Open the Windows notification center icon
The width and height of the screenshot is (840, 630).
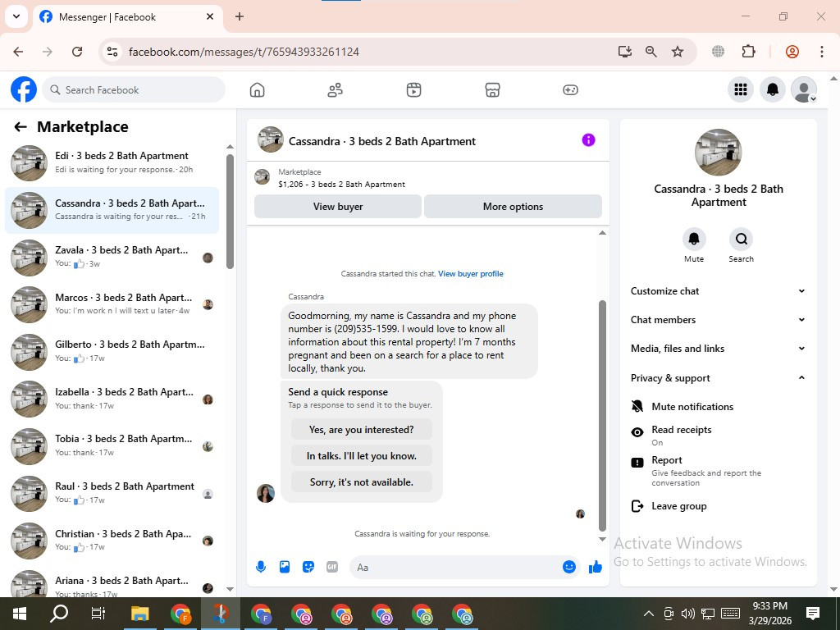pos(812,614)
